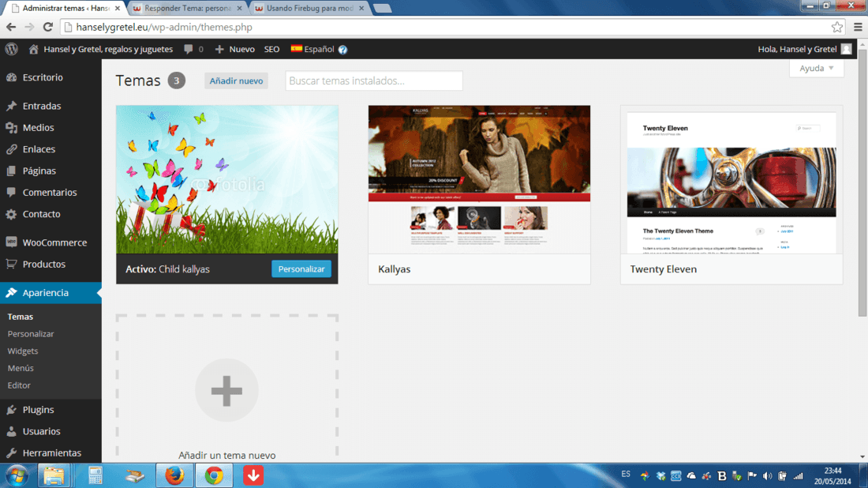Image resolution: width=868 pixels, height=488 pixels.
Task: Click the Personalizar button on active theme
Action: coord(301,268)
